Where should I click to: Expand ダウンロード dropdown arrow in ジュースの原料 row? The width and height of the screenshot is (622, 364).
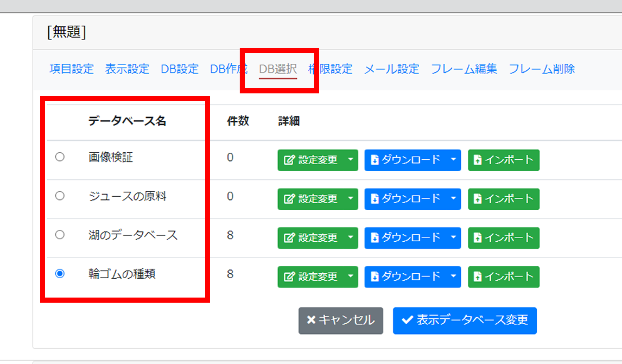(453, 199)
